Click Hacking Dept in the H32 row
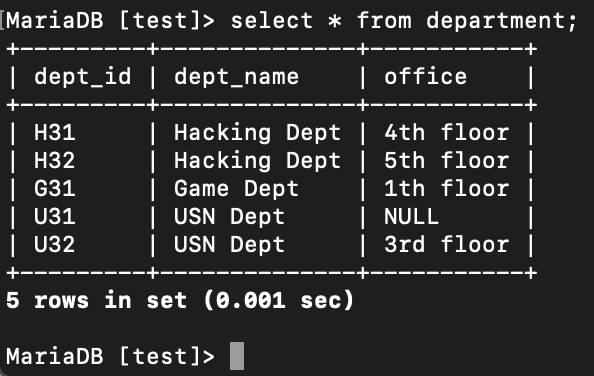The image size is (594, 376). tap(257, 161)
